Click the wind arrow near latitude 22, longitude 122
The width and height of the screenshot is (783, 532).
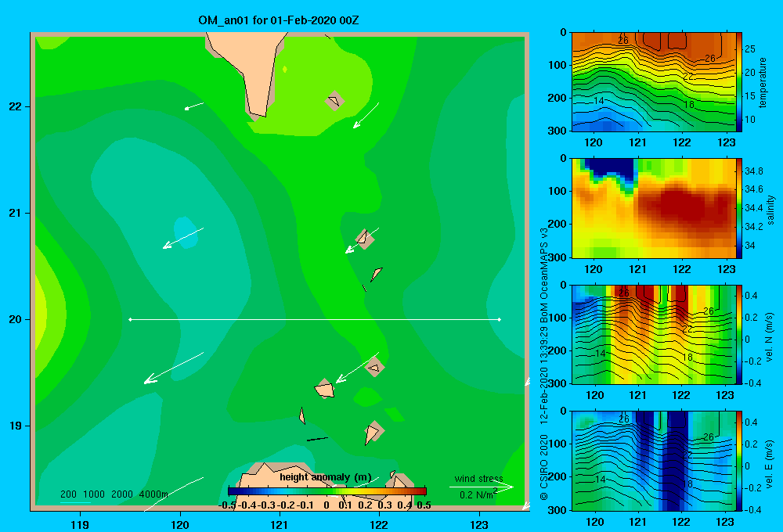(366, 115)
